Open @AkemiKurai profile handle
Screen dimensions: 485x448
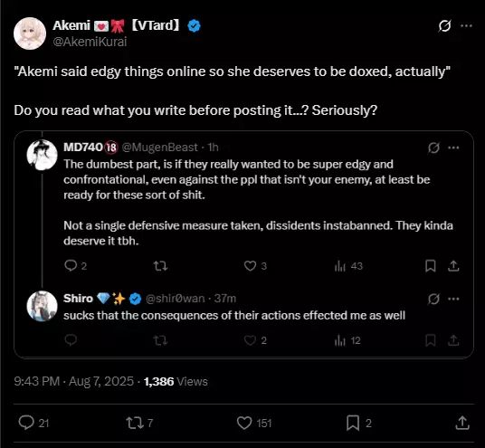[90, 42]
